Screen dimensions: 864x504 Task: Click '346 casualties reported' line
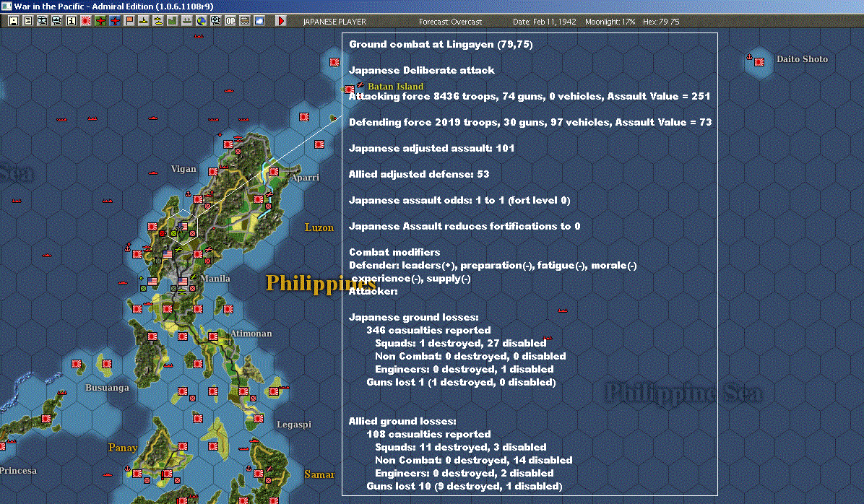tap(428, 330)
